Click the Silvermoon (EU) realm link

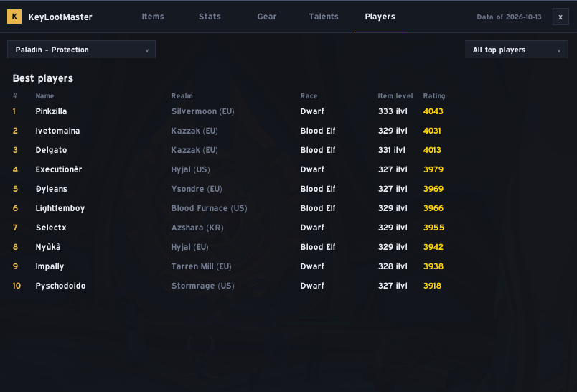coord(203,111)
